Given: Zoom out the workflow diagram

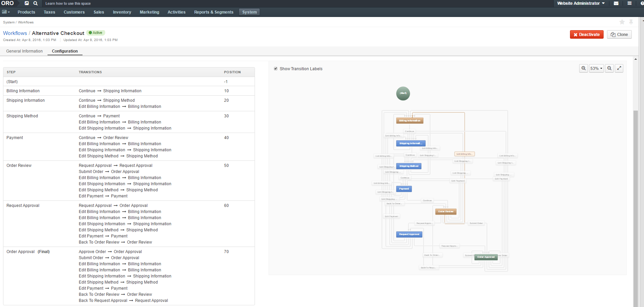Looking at the screenshot, I should point(609,68).
